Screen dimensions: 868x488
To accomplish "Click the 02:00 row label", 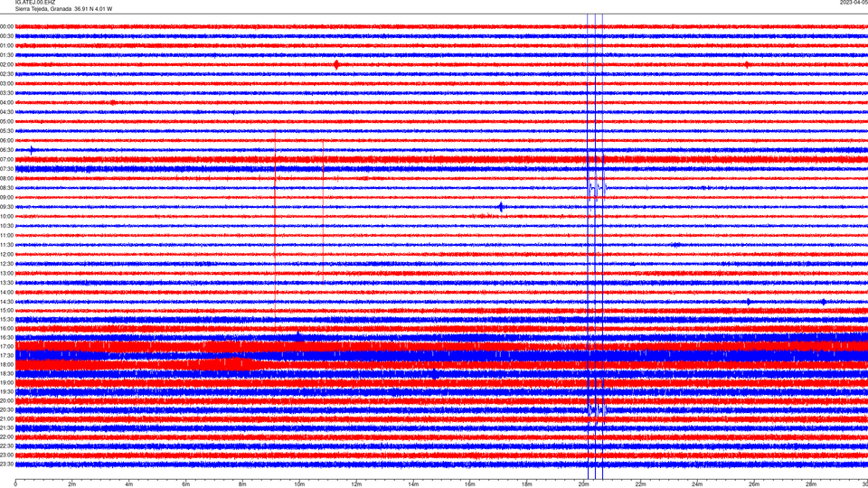I will (x=6, y=65).
